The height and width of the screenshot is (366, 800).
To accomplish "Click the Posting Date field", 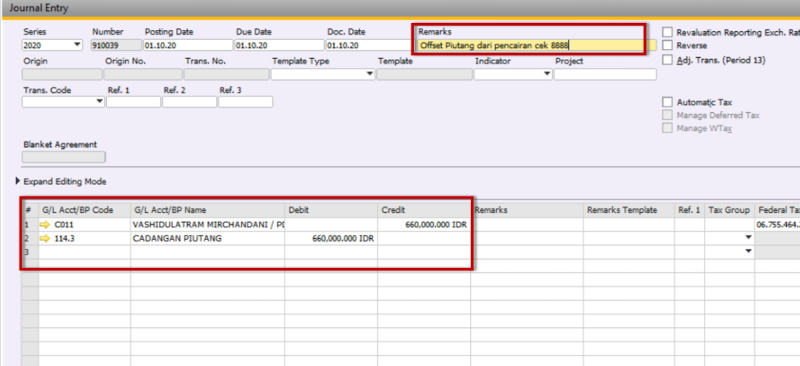I will click(x=188, y=45).
